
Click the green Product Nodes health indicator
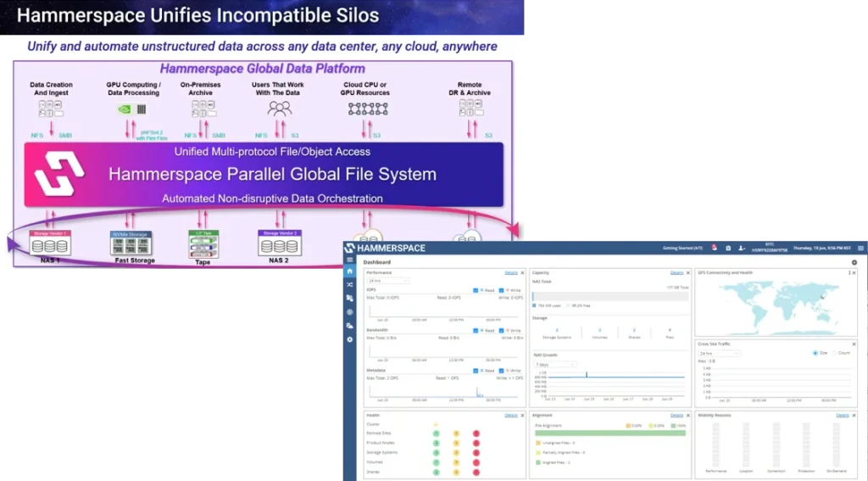(x=437, y=443)
